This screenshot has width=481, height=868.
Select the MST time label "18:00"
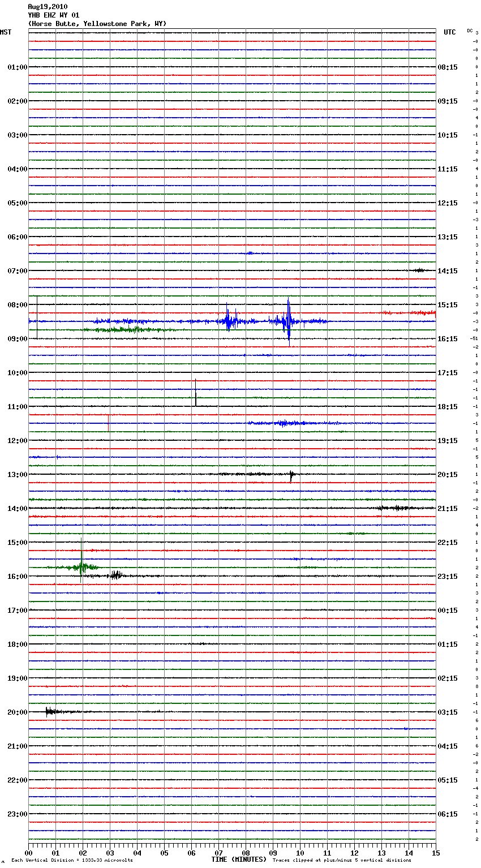18,644
